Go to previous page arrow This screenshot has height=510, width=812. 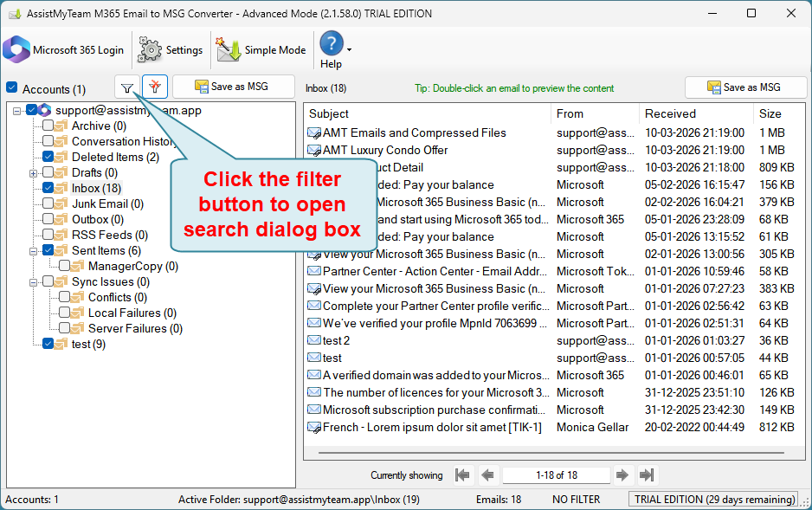[x=487, y=474]
